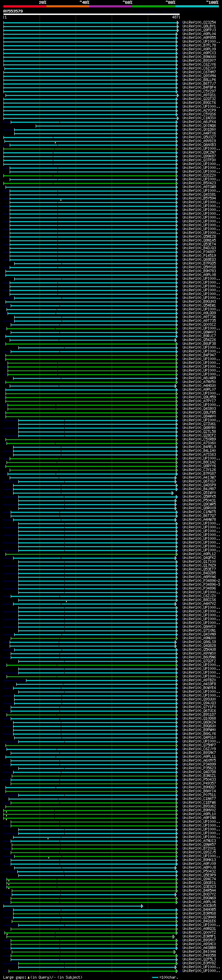Click the purple ~60% identity legend segment
Image resolution: width=222 pixels, height=980 pixels.
(111, 6)
